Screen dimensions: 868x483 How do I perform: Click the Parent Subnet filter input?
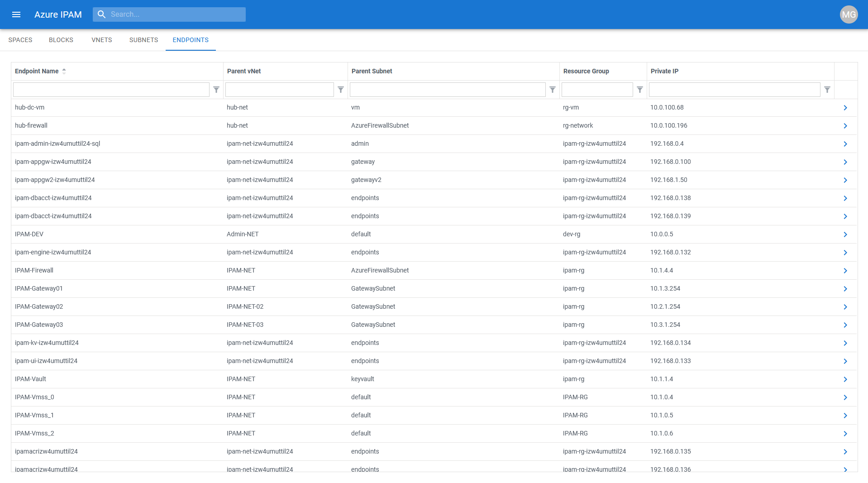point(448,90)
